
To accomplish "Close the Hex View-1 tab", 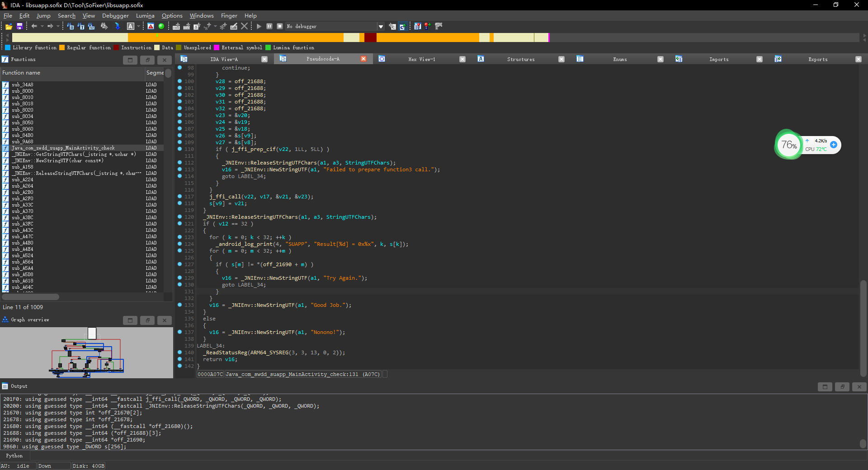I will (x=462, y=59).
